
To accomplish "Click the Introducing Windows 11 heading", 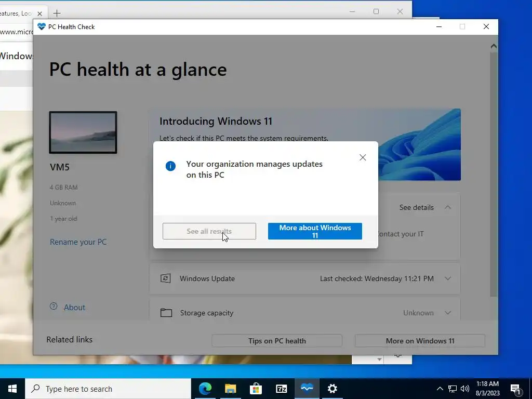I will tap(216, 121).
